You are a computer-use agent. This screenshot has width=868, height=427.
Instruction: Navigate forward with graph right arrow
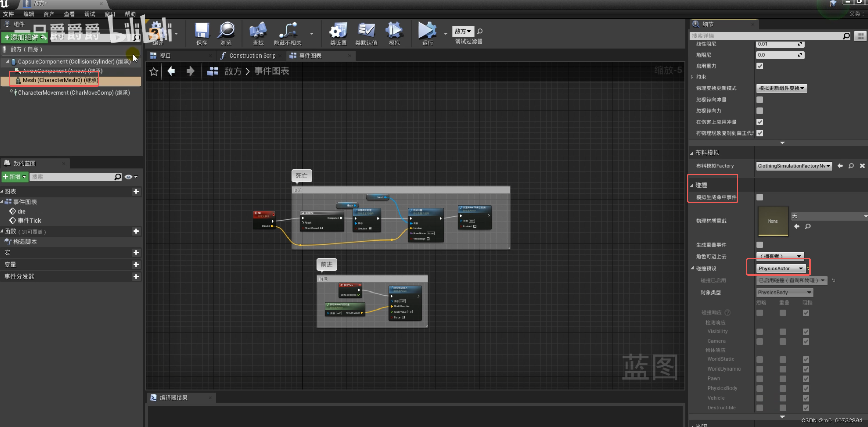pos(191,71)
